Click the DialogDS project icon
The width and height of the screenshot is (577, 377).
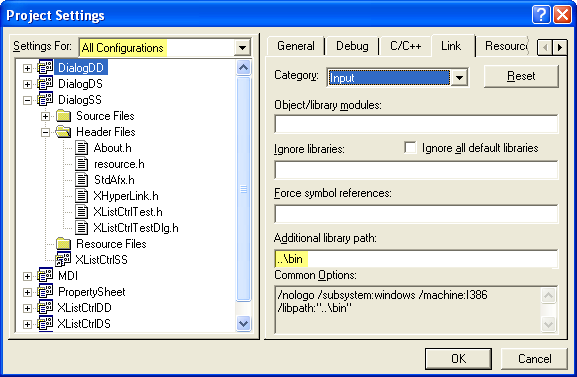pyautogui.click(x=45, y=84)
